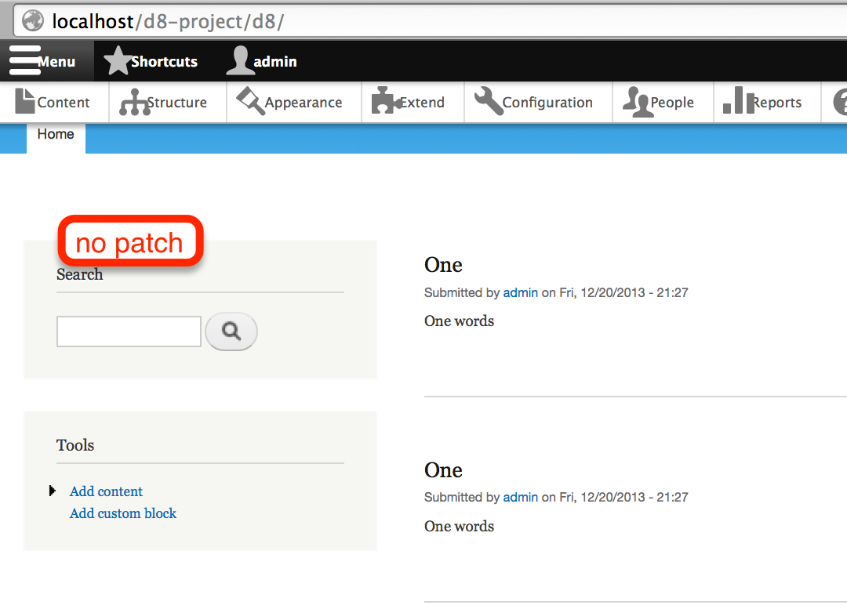This screenshot has width=847, height=616.
Task: Click the Reports bar chart icon
Action: pyautogui.click(x=739, y=100)
